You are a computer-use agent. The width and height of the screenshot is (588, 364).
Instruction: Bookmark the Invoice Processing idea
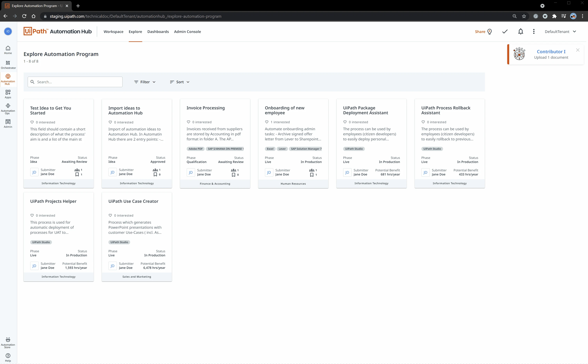coord(233,175)
